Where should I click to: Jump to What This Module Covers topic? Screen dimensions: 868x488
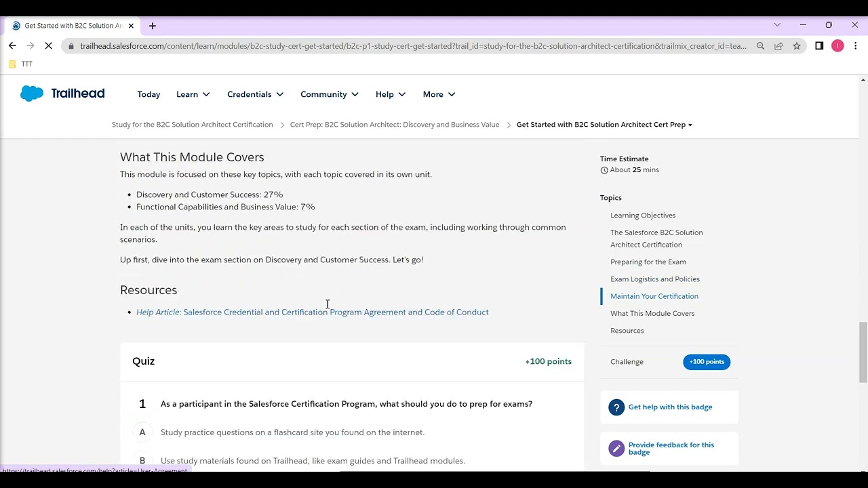(x=652, y=314)
